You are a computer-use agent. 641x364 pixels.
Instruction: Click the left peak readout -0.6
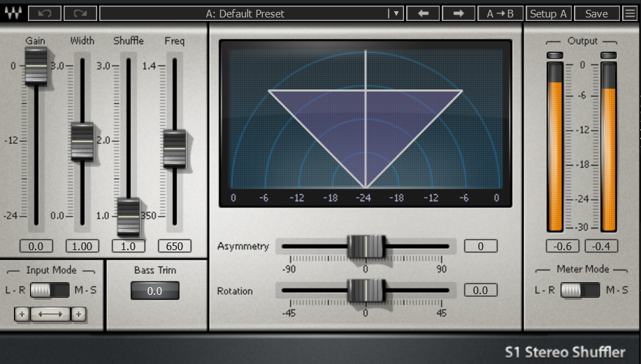coord(563,246)
